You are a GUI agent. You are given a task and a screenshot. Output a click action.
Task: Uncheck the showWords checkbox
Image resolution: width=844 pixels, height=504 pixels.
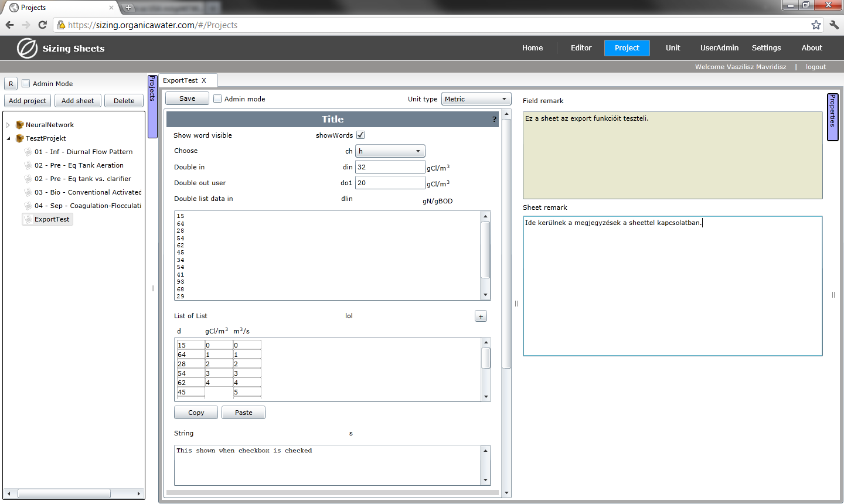pos(360,135)
